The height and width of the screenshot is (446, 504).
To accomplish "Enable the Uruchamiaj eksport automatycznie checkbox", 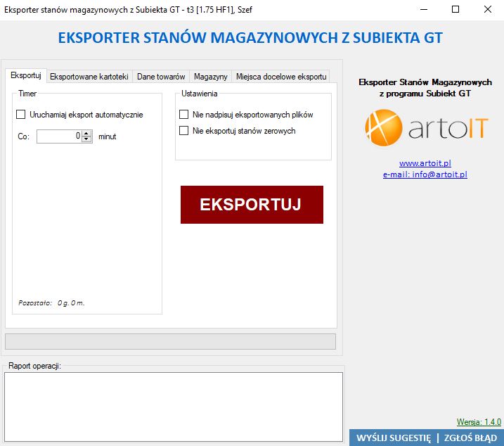I will (x=21, y=115).
